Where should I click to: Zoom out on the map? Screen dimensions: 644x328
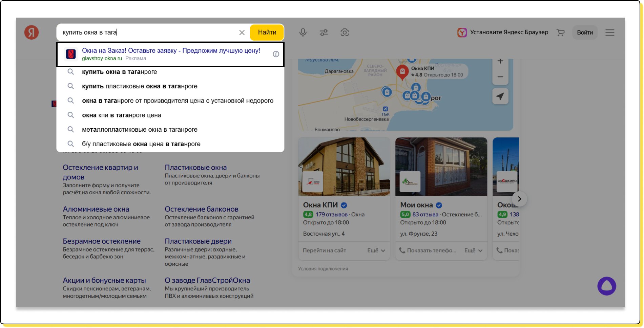coord(500,77)
